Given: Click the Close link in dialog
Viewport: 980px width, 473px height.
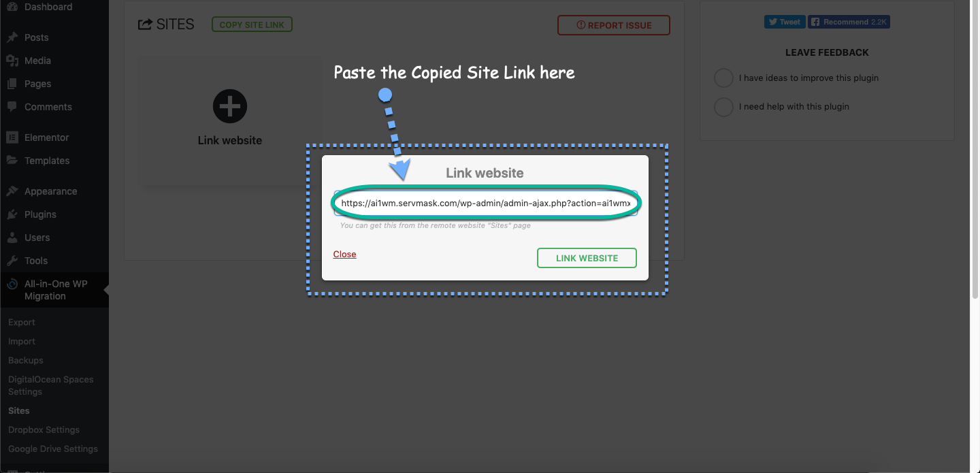Looking at the screenshot, I should [344, 255].
